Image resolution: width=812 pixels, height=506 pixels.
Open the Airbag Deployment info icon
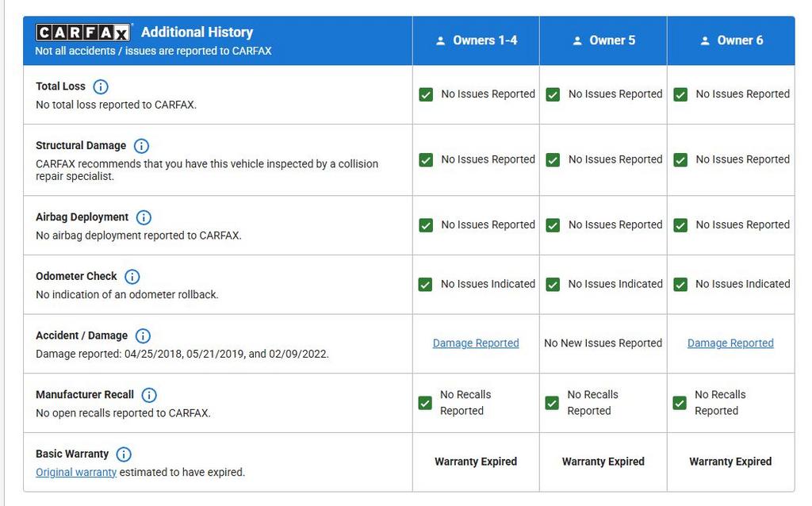pos(144,217)
